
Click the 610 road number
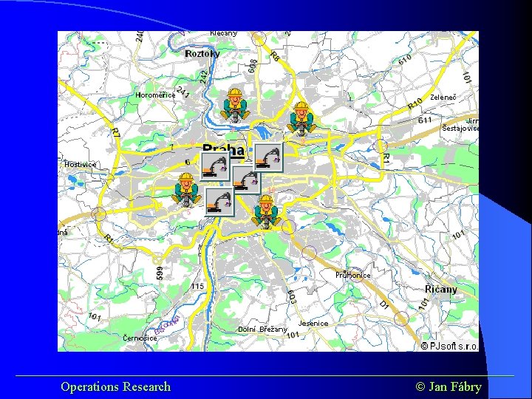405,59
